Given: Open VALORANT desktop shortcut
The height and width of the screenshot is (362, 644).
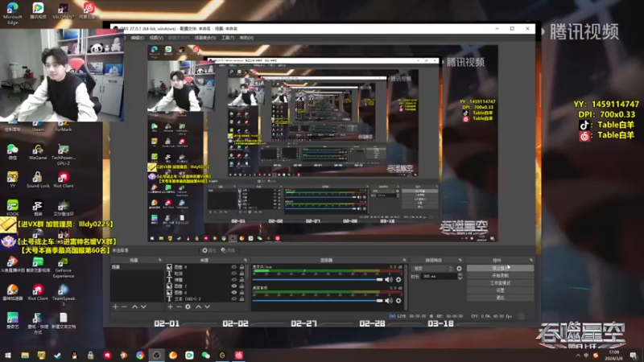Looking at the screenshot, I should point(64,11).
